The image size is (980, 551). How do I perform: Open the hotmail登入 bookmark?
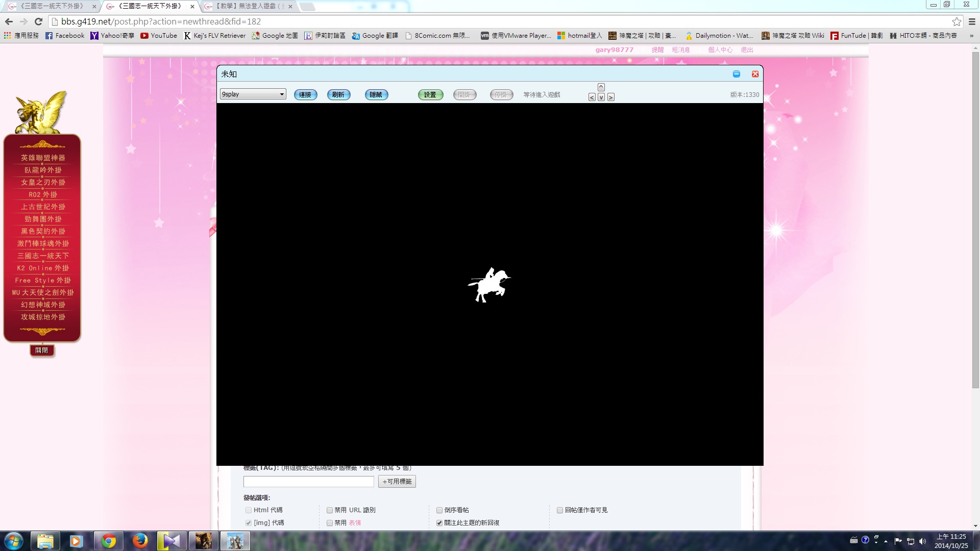pyautogui.click(x=579, y=36)
